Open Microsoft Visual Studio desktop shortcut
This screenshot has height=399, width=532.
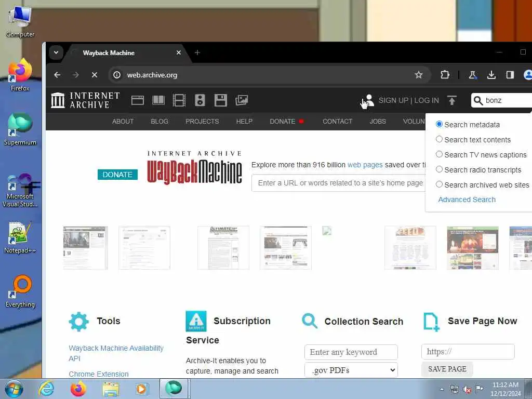[x=20, y=190]
